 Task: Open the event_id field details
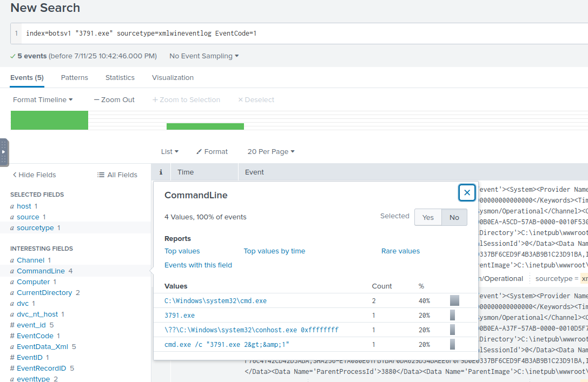click(x=31, y=325)
